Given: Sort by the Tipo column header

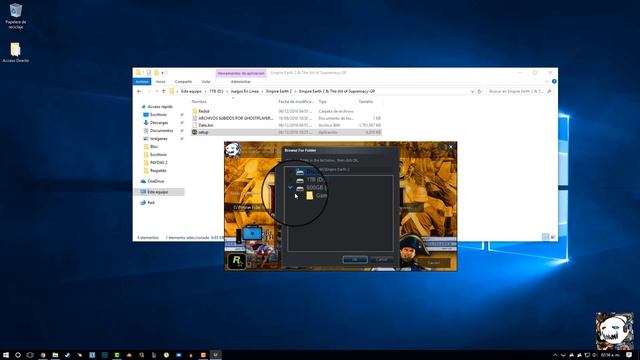Looking at the screenshot, I should (322, 102).
